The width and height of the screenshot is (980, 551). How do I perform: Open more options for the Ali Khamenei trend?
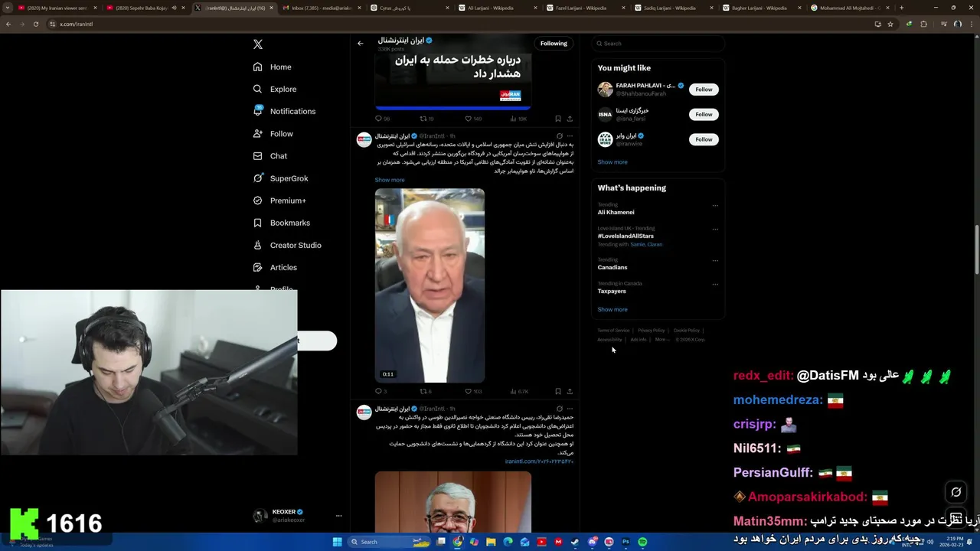tap(715, 205)
